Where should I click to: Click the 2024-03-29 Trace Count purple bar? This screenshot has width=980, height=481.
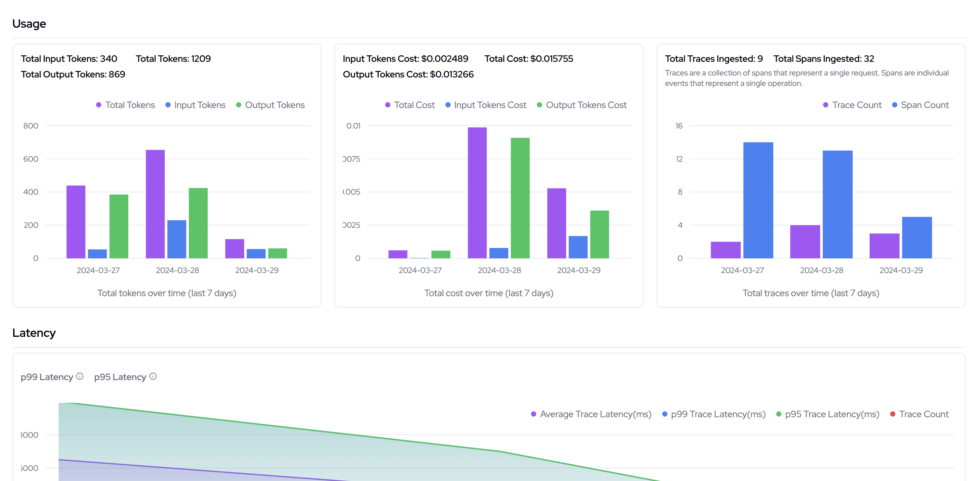tap(884, 246)
